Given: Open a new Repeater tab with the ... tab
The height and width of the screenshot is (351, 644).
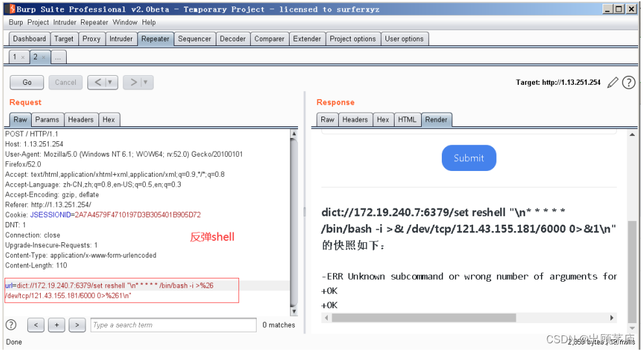Looking at the screenshot, I should (x=58, y=57).
